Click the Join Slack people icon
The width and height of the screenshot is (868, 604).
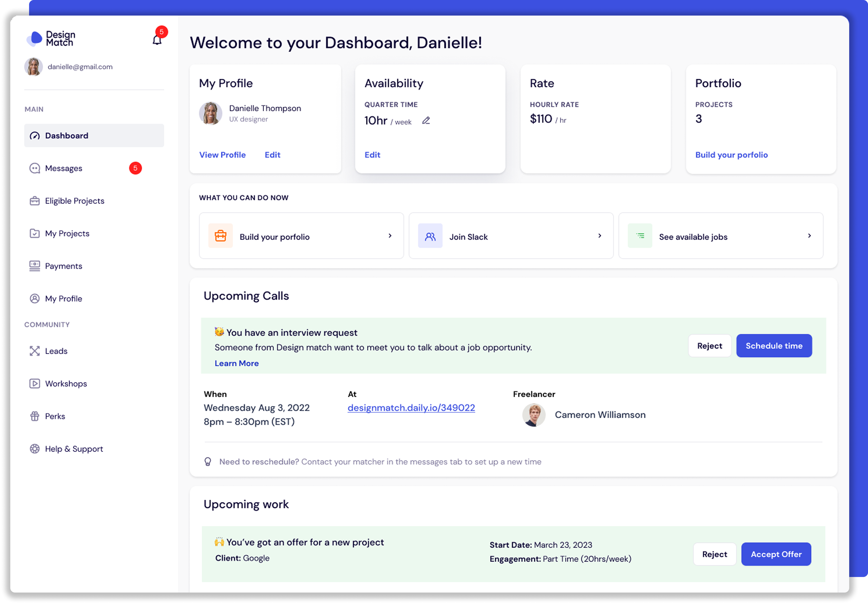[x=430, y=236]
